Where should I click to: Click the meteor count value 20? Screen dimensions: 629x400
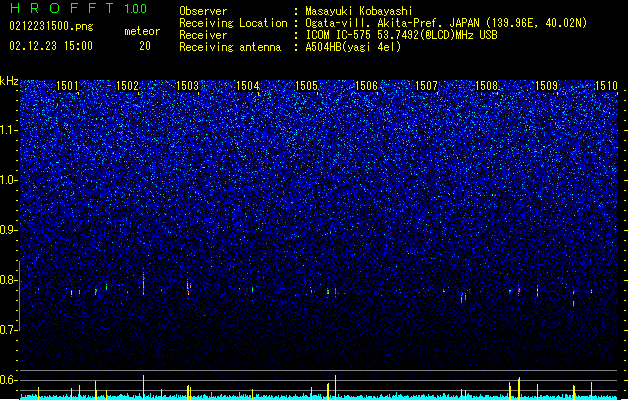[x=145, y=46]
